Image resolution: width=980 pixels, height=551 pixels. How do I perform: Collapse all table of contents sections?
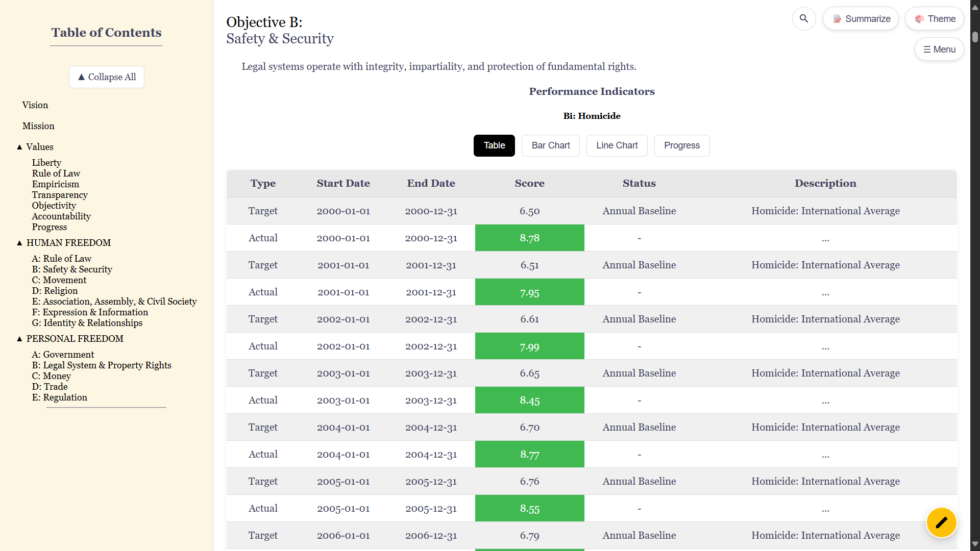pos(107,77)
